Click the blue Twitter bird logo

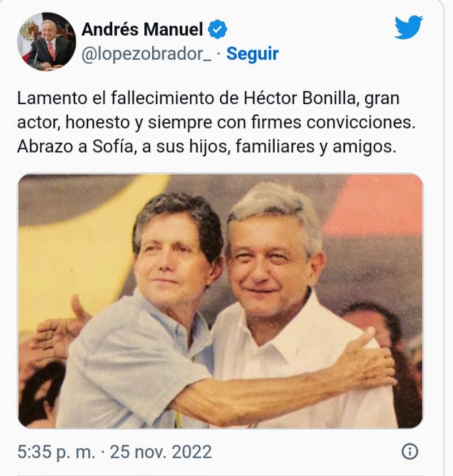(409, 27)
